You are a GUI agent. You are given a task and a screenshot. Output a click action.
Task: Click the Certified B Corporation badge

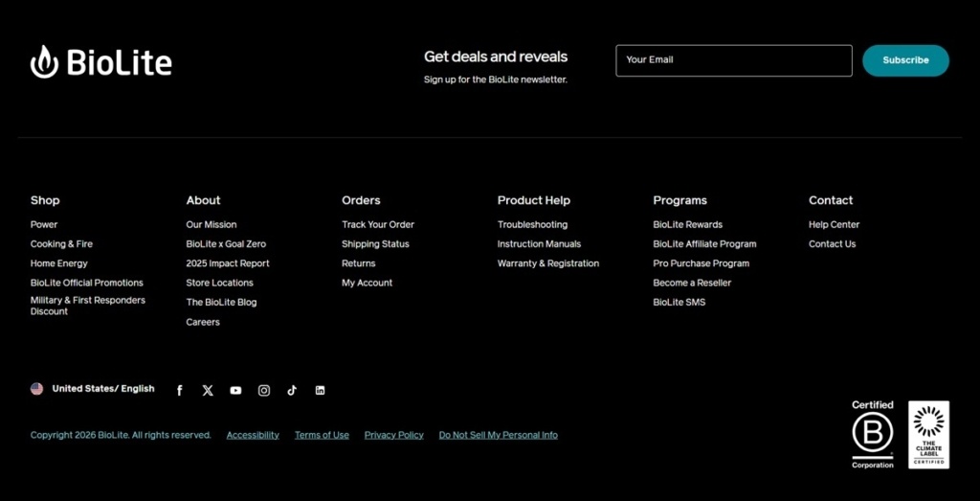(873, 435)
